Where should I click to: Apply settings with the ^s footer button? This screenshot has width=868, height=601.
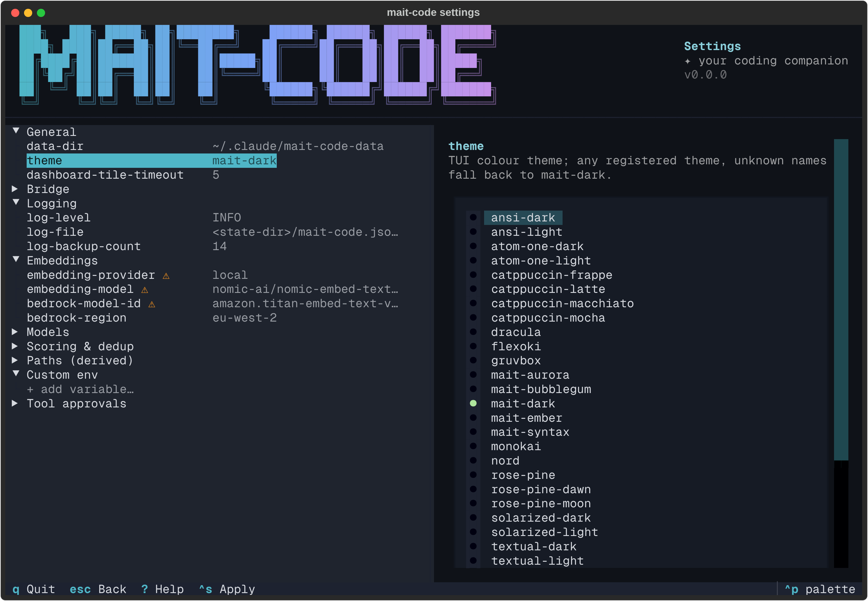tap(227, 589)
